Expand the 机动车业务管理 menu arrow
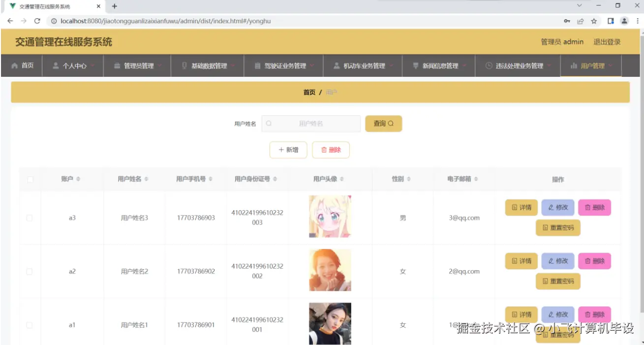Image resolution: width=644 pixels, height=345 pixels. coord(391,66)
